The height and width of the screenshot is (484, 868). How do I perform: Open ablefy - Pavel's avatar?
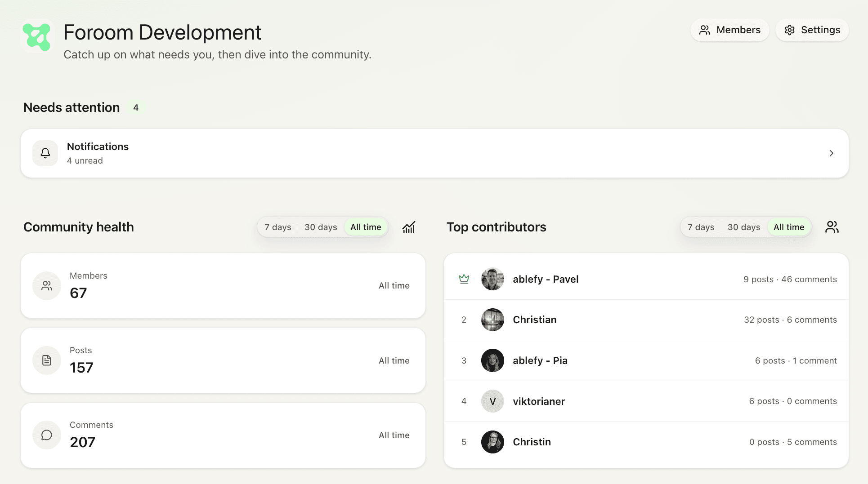tap(492, 279)
